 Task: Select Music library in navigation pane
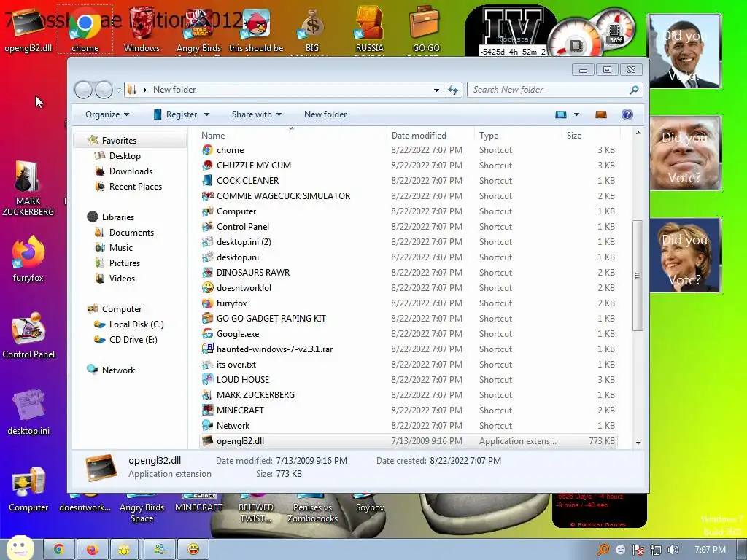click(120, 248)
